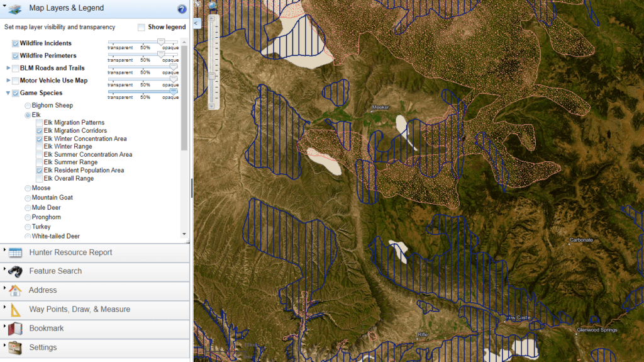The height and width of the screenshot is (362, 644).
Task: Adjust Wildfire Perimeters transparency slider handle
Action: point(161,54)
